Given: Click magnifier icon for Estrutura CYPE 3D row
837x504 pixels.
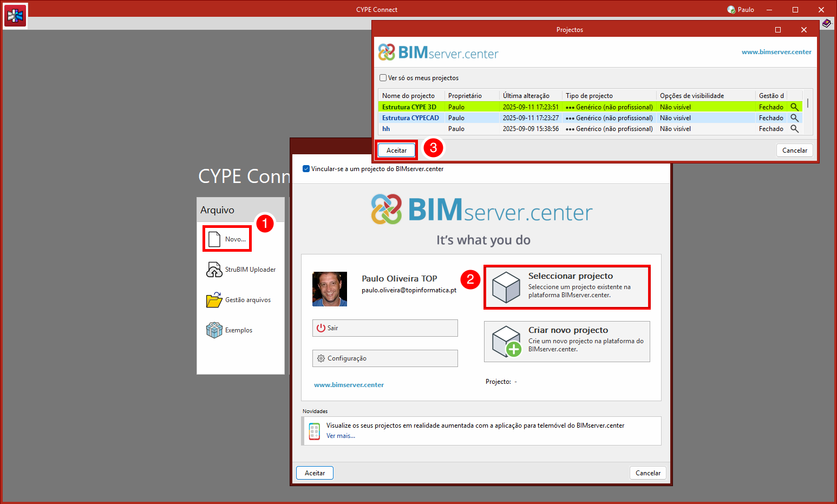Looking at the screenshot, I should point(794,107).
